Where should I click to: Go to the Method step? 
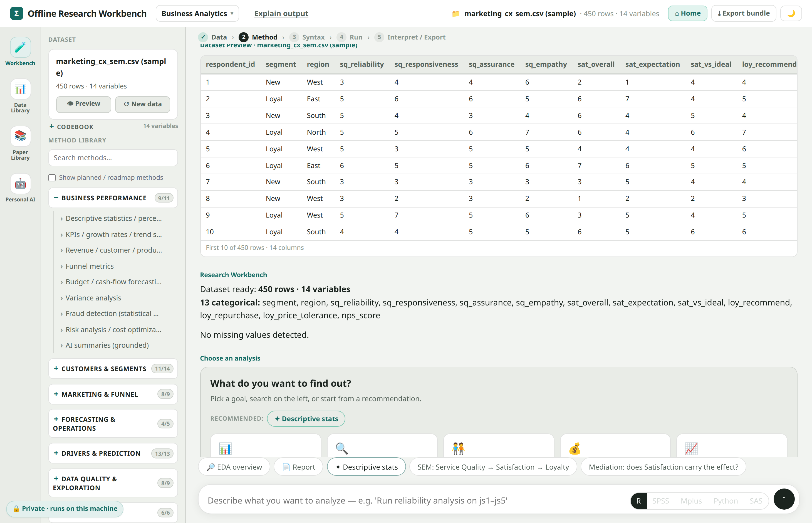(258, 37)
